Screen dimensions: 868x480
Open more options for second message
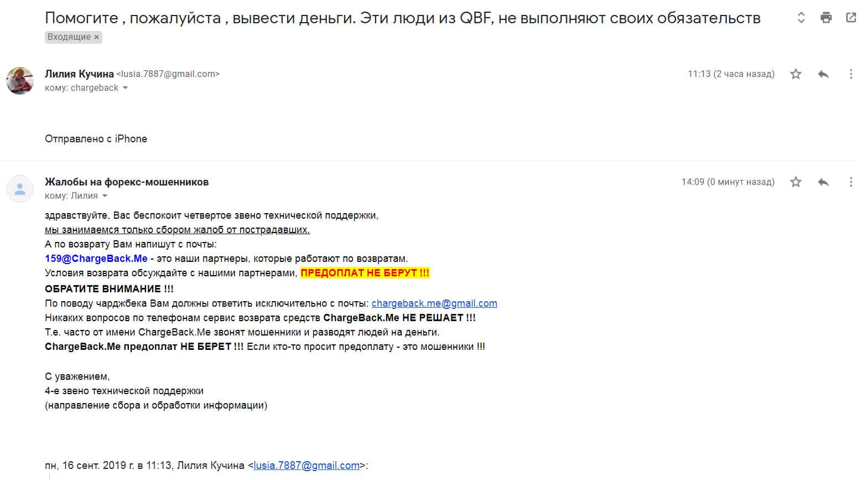pyautogui.click(x=851, y=182)
